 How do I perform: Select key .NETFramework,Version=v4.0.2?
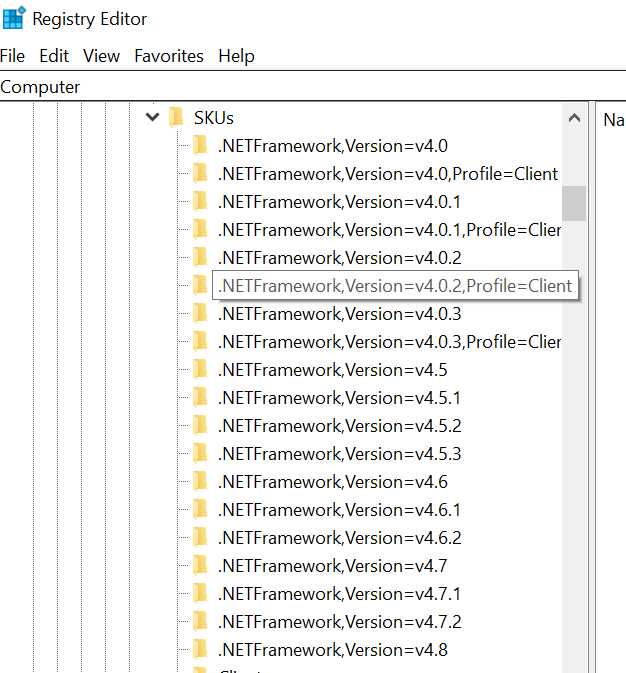click(340, 258)
